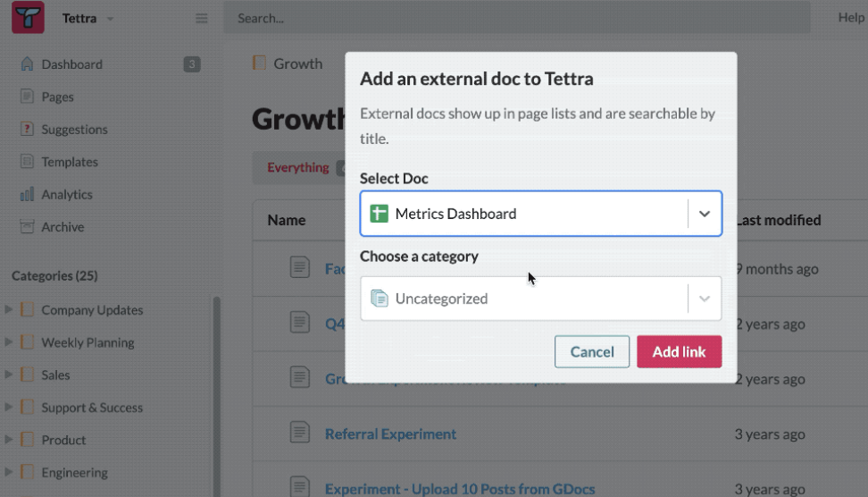Open Experiment - Upload 10 Posts from GDocs
This screenshot has height=497, width=868.
coord(460,489)
